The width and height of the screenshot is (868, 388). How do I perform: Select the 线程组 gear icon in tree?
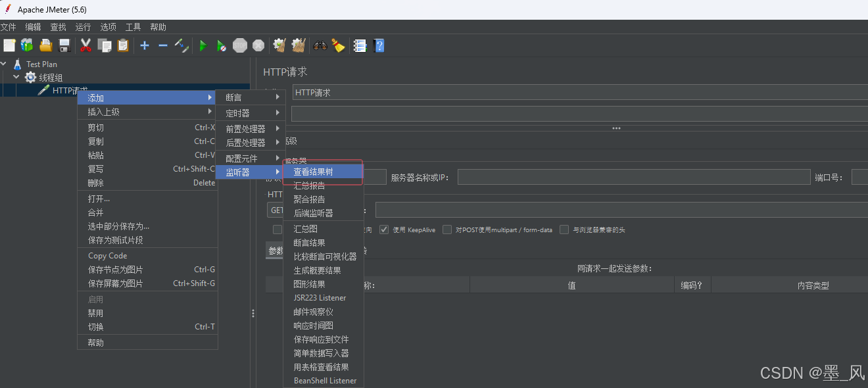[x=30, y=78]
